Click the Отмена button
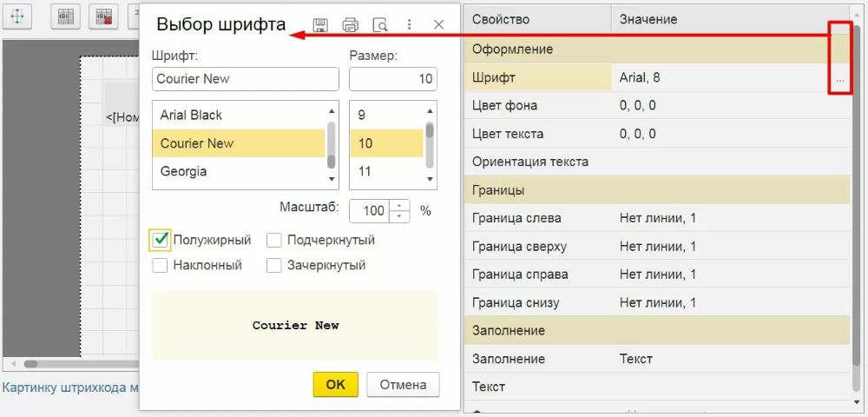Viewport: 868px width, 417px height. click(x=403, y=384)
